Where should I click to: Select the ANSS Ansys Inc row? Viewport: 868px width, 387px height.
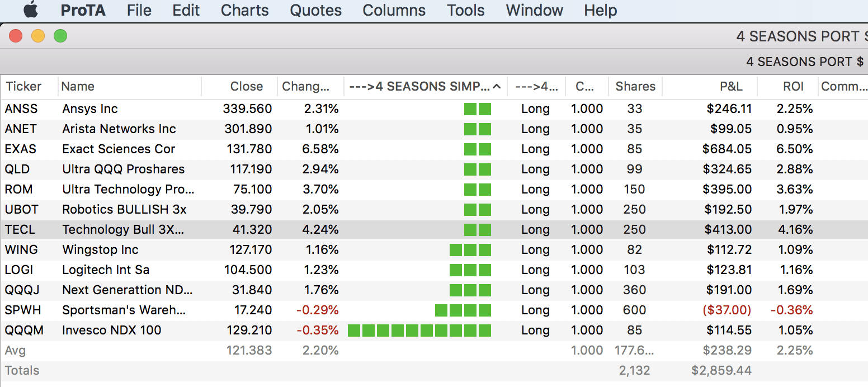[89, 109]
